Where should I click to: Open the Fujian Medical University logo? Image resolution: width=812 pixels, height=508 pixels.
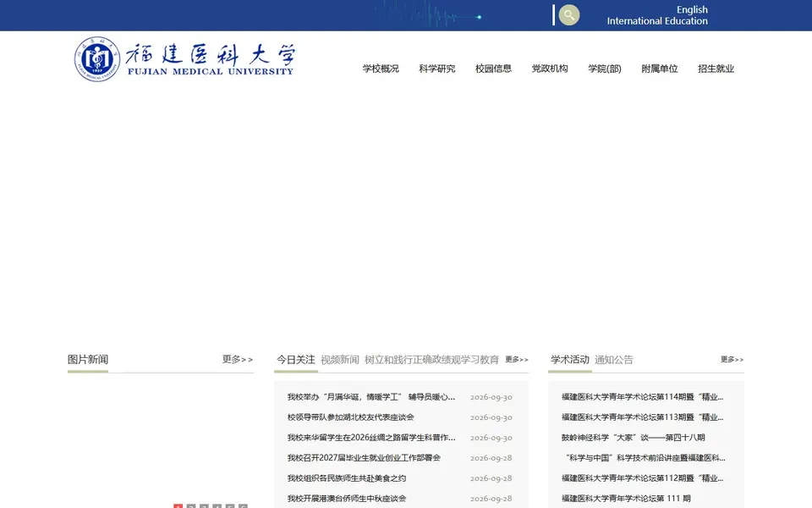click(x=185, y=59)
